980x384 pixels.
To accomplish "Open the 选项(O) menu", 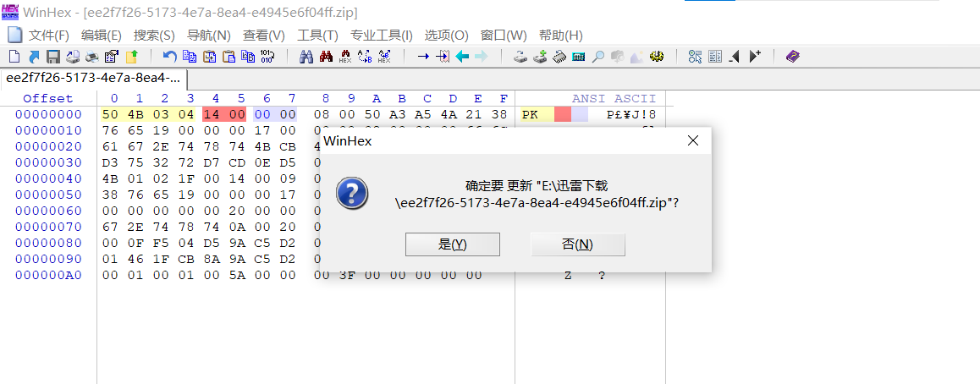I will point(446,35).
